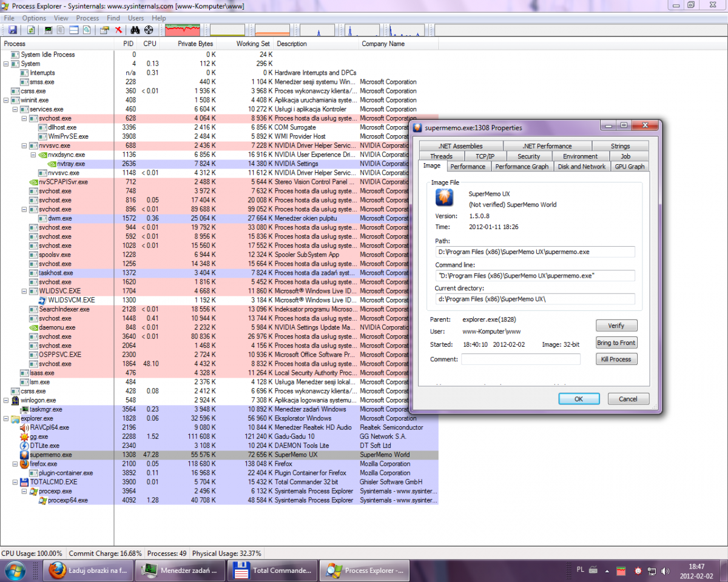Click the red X Kill Process toolbar icon
728x582 pixels.
(x=119, y=30)
